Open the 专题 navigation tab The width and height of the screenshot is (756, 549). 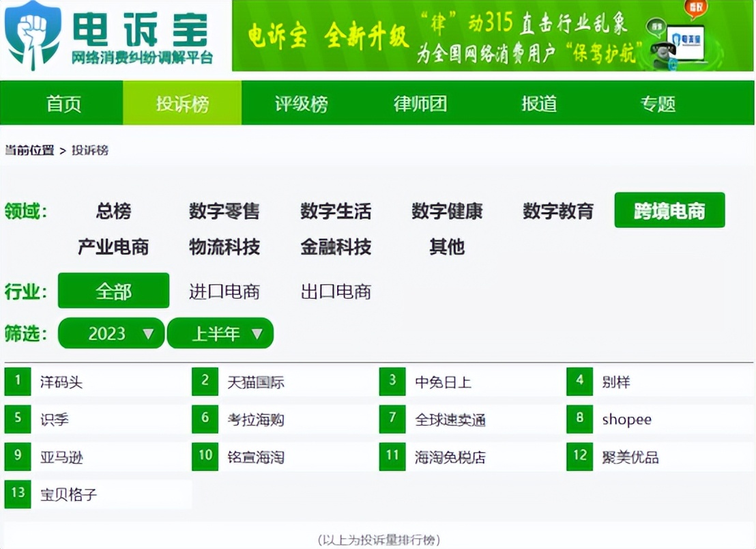coord(658,103)
